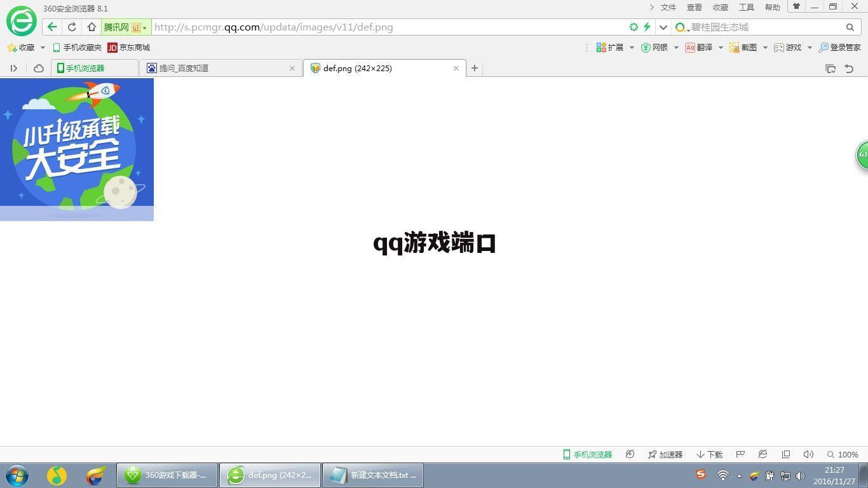Click the status bar window split icon
Viewport: 868px width, 488px height.
(786, 454)
